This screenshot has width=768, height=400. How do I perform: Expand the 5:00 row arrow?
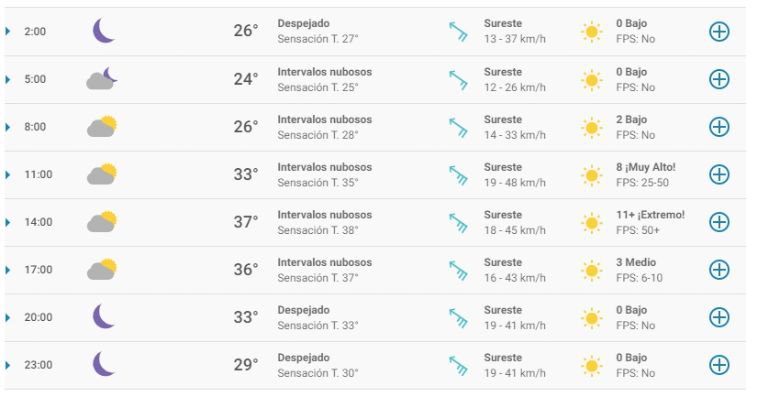coord(7,79)
